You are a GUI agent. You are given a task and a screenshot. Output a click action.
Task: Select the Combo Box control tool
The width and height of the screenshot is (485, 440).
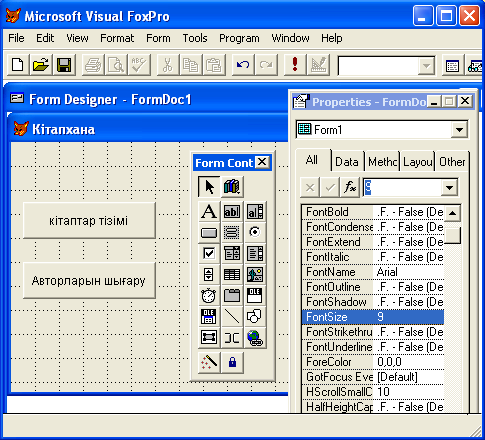232,254
